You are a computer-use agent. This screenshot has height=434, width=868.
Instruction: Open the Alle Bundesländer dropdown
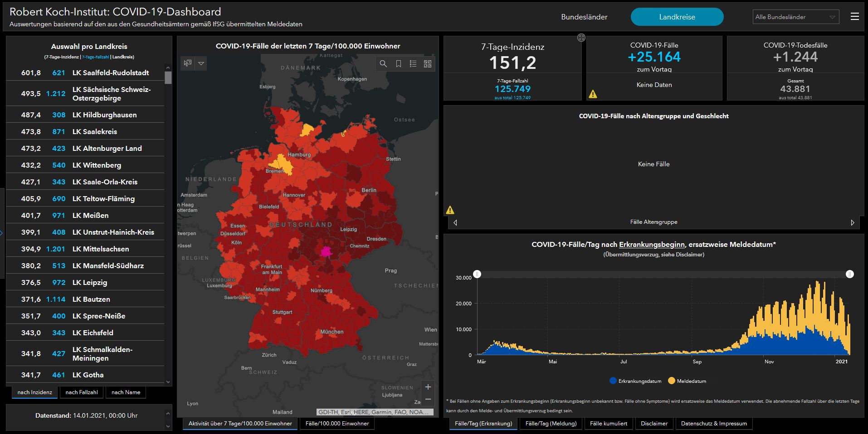(x=795, y=17)
